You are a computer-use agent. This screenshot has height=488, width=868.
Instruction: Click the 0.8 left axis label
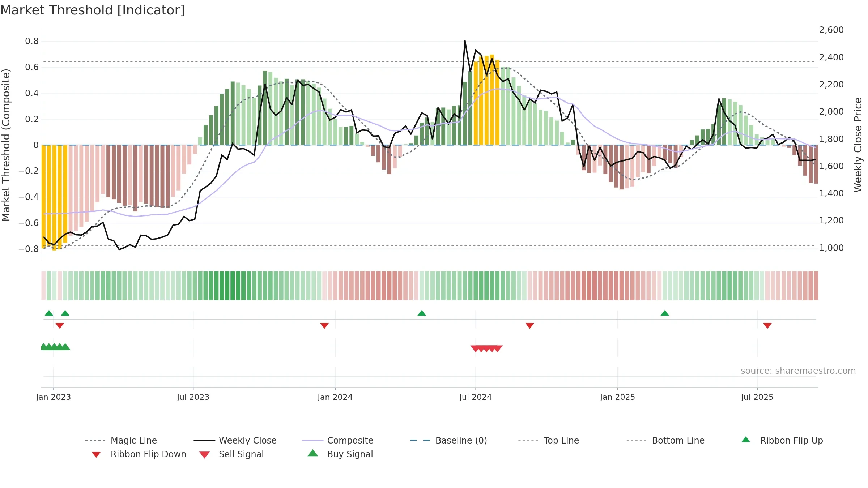tap(32, 41)
